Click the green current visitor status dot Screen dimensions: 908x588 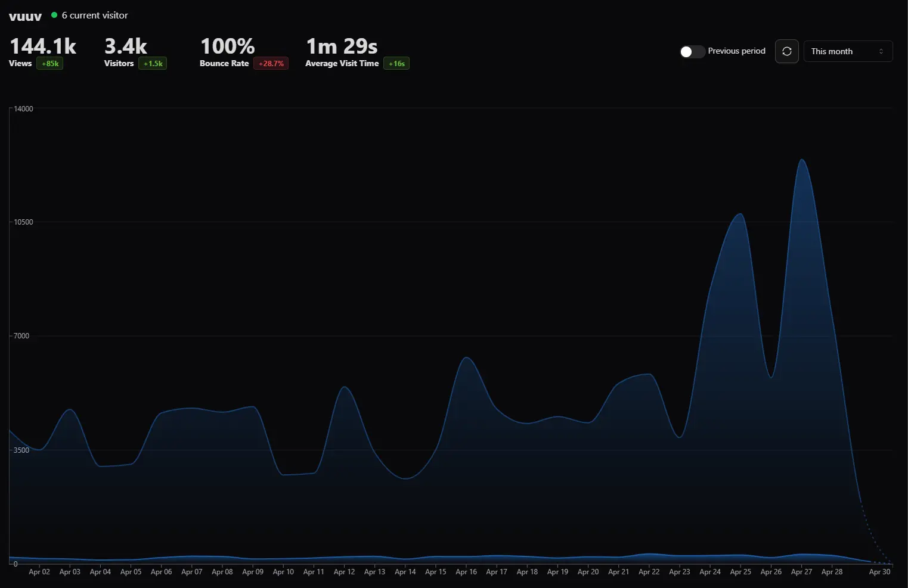pyautogui.click(x=54, y=15)
